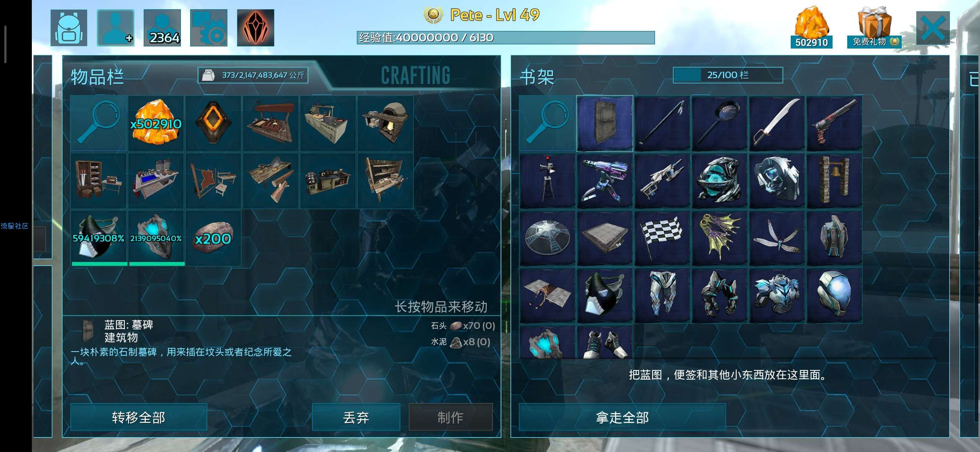980x452 pixels.
Task: Switch to the 物品栏 inventory tab
Action: [97, 77]
